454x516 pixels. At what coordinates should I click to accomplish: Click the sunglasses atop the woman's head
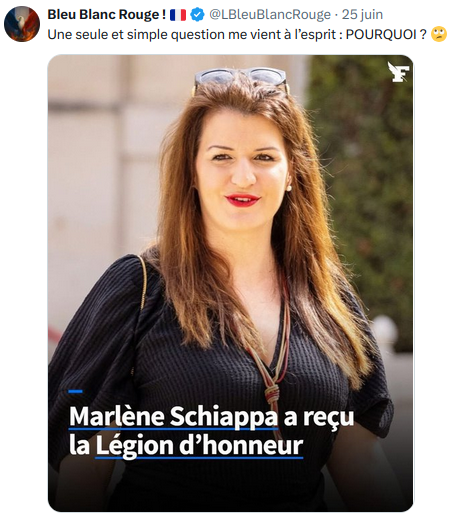(x=241, y=79)
